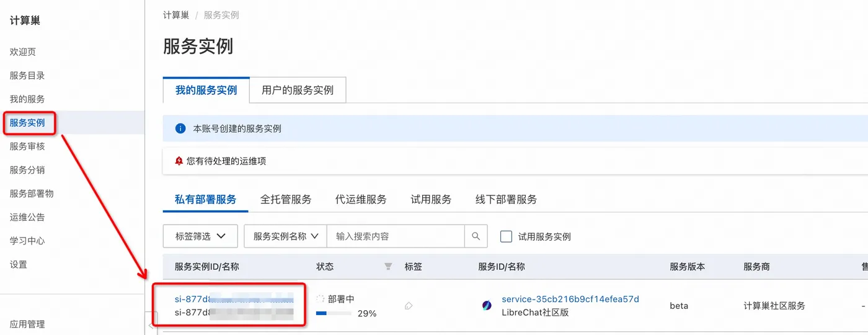Click the search magnifier icon
The height and width of the screenshot is (335, 868).
476,236
